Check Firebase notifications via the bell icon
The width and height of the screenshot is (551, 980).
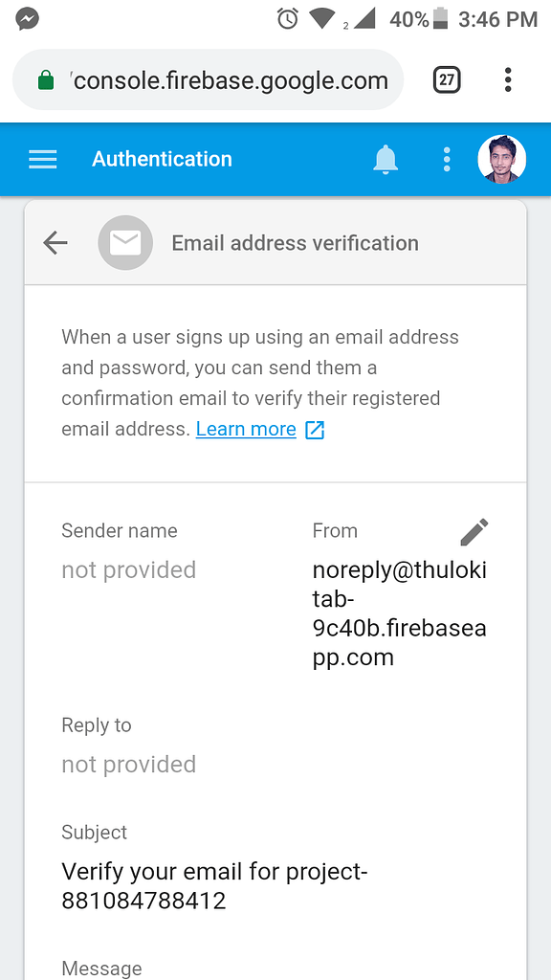pos(385,159)
